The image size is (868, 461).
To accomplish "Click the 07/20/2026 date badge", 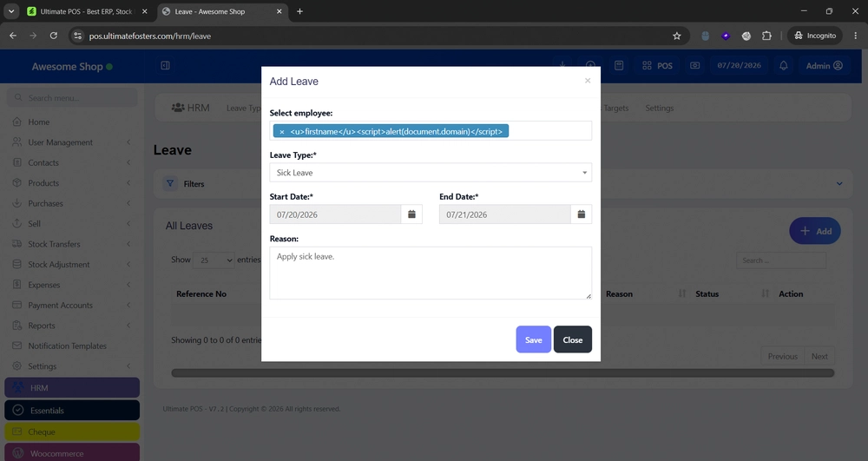I will point(739,65).
